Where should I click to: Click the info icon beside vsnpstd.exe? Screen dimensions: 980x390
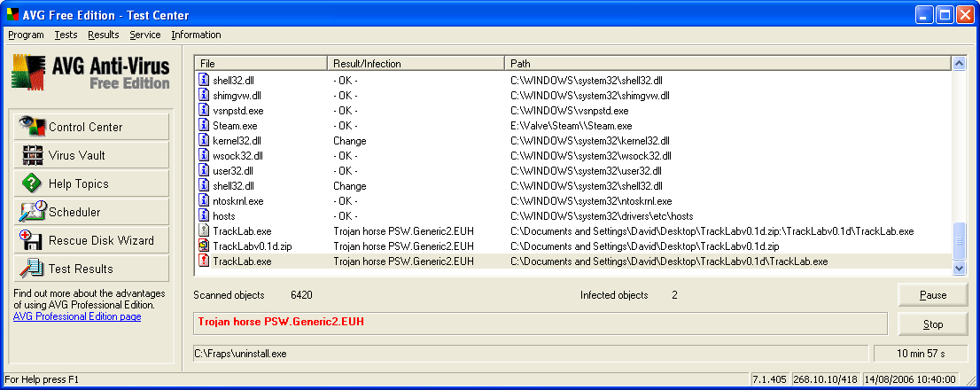[204, 110]
